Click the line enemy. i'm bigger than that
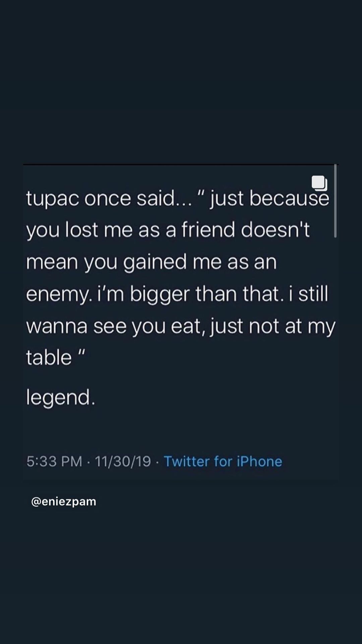Screen dimensions: 362x644 click(177, 294)
